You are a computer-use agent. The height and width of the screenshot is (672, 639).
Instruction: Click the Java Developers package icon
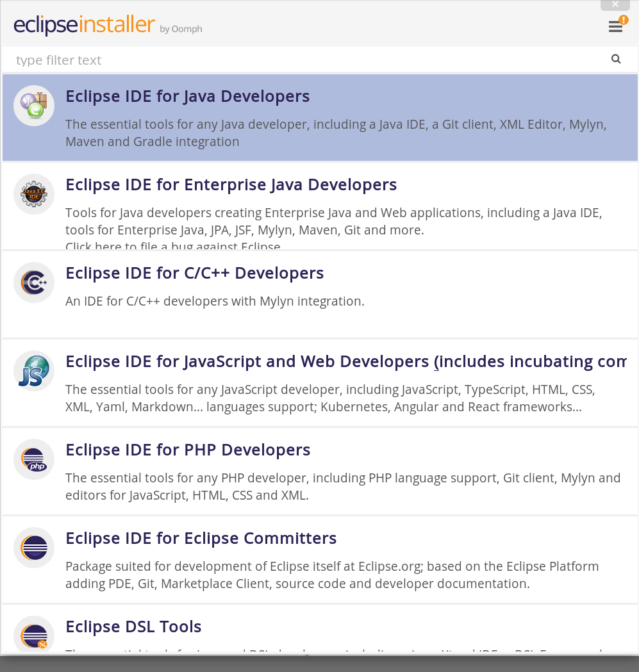pos(34,106)
